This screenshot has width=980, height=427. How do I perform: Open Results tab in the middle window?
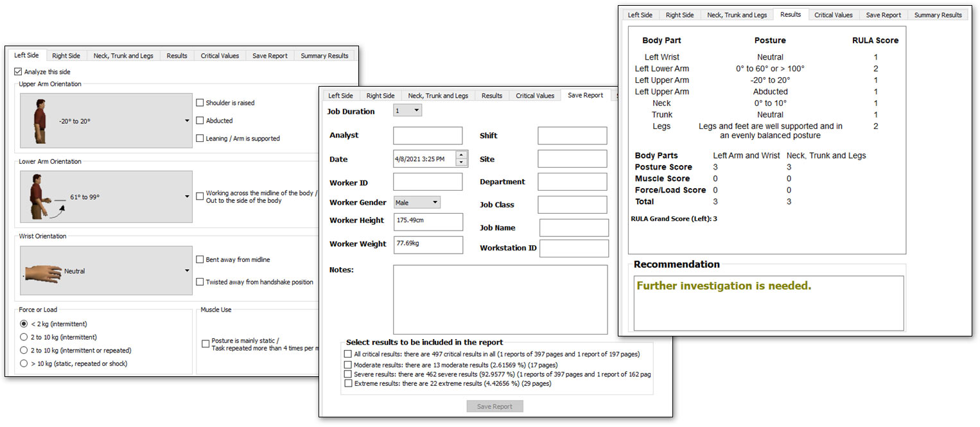(492, 96)
